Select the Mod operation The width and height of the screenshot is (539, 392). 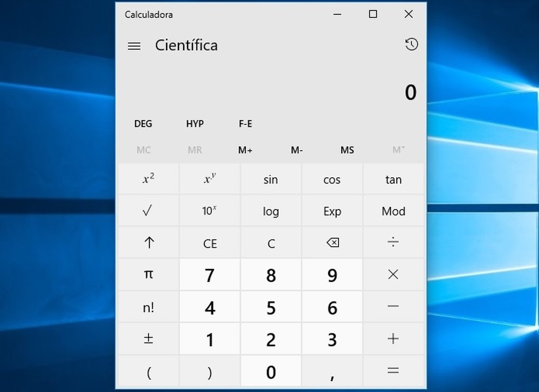point(393,211)
